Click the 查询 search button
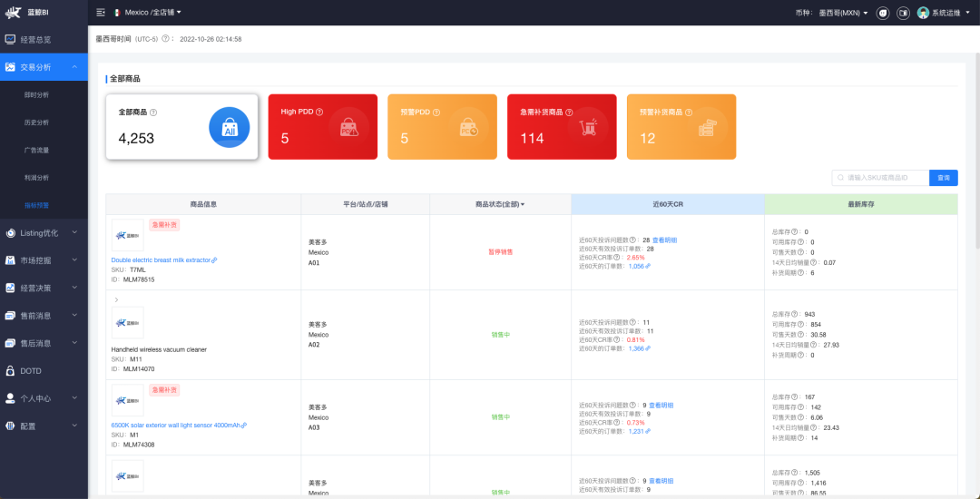The width and height of the screenshot is (980, 499). tap(944, 178)
